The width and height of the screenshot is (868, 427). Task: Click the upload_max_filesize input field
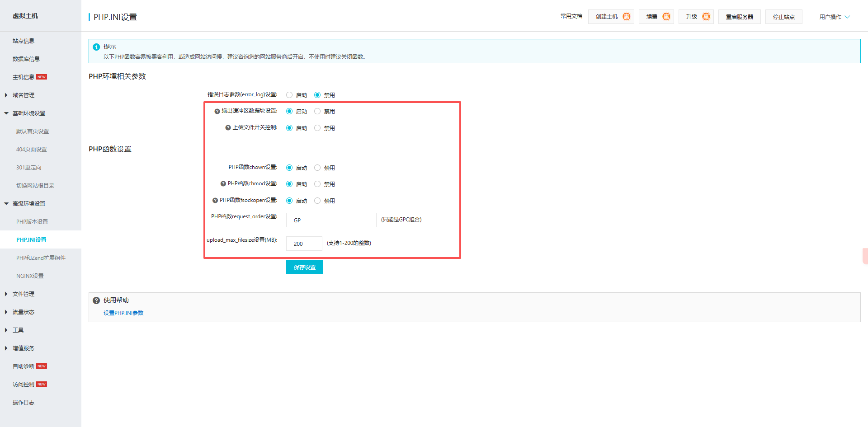pos(304,244)
